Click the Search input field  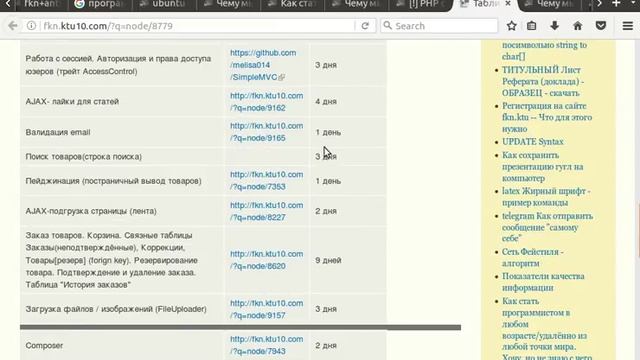click(x=439, y=26)
